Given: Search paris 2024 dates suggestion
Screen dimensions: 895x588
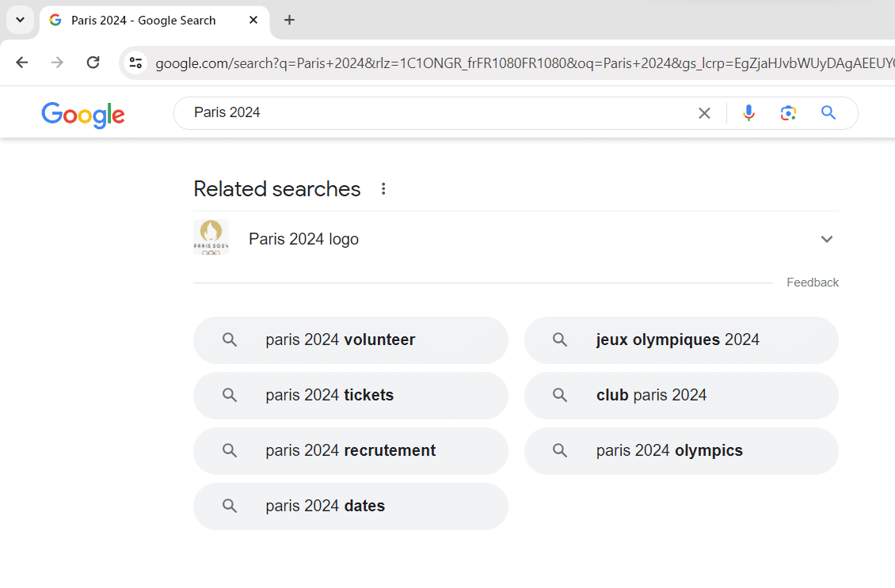Looking at the screenshot, I should 350,506.
